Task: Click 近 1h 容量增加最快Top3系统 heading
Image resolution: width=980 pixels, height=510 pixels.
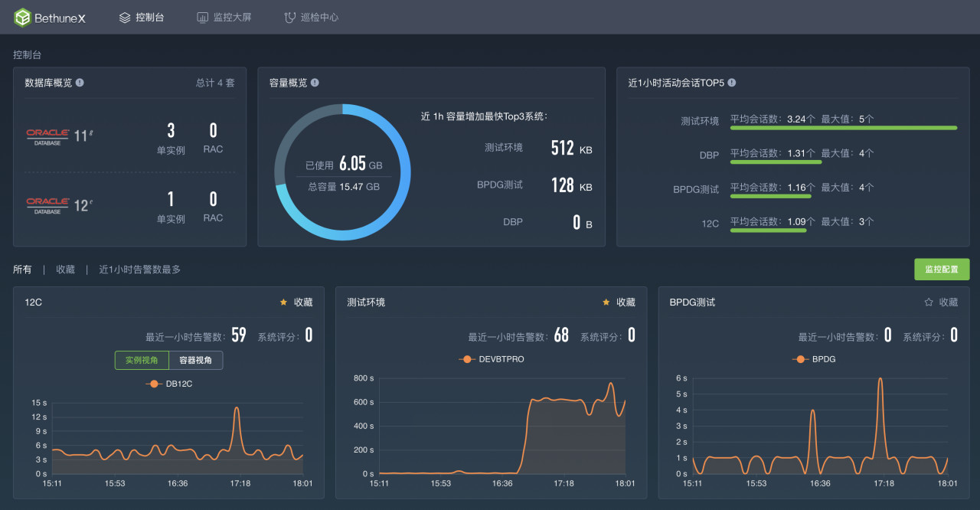Action: tap(485, 116)
